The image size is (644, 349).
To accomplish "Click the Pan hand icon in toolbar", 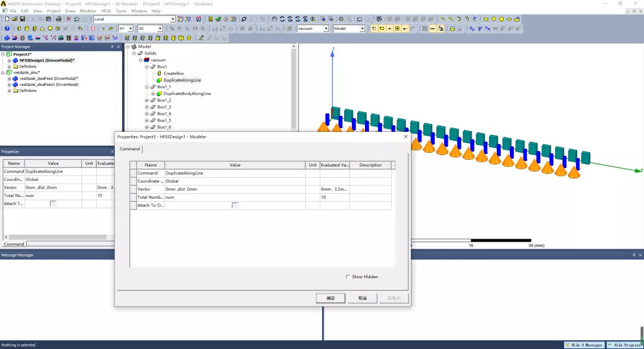I will click(x=274, y=19).
